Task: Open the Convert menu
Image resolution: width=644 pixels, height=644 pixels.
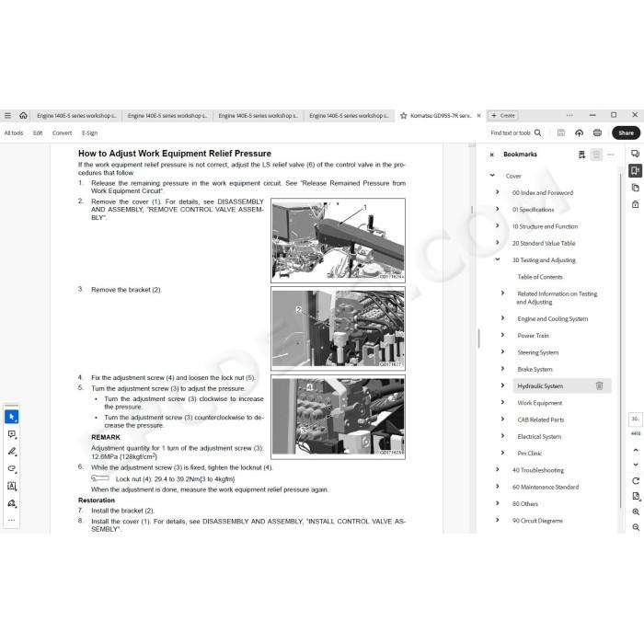Action: 62,132
